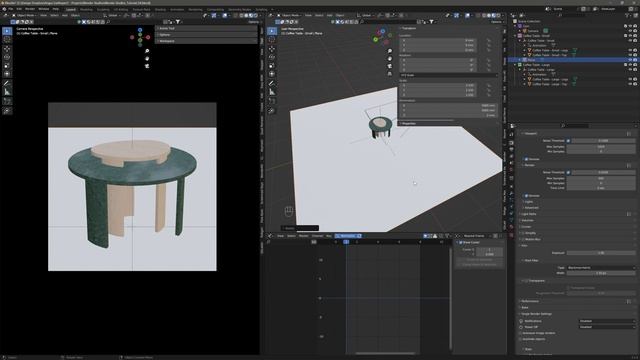This screenshot has width=640, height=360.
Task: Click Film Exposure slider
Action: pos(601,253)
